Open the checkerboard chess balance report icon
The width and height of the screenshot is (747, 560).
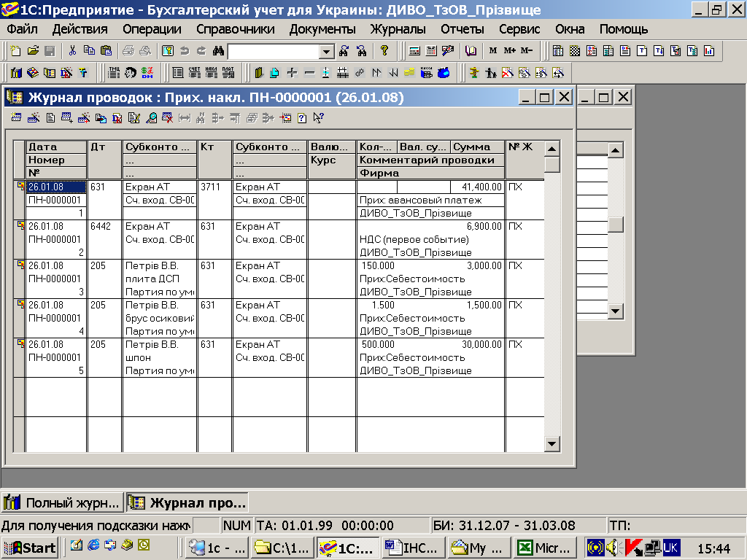coord(575,50)
